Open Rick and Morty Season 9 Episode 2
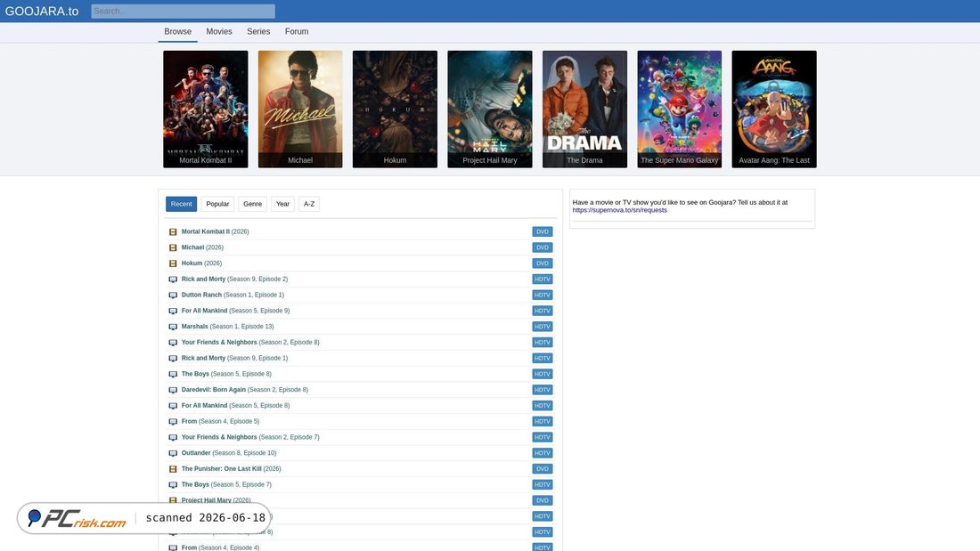Viewport: 980px width, 551px height. click(x=234, y=280)
